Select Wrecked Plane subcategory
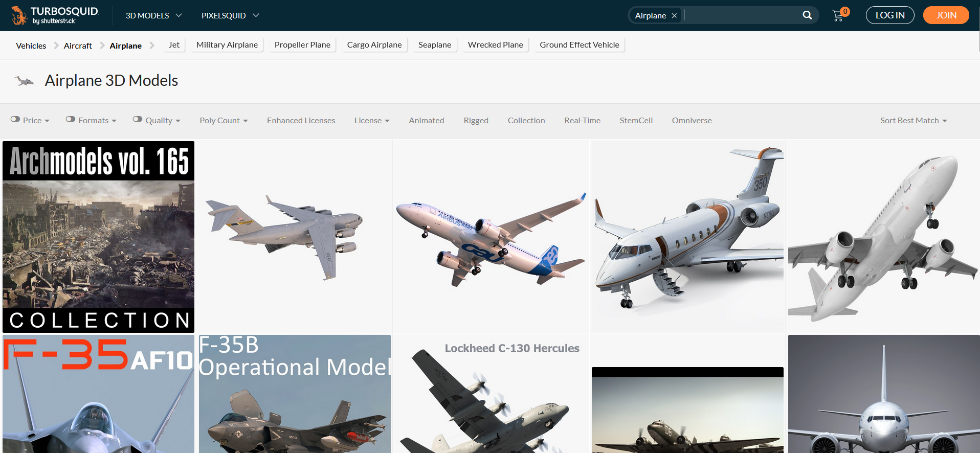The image size is (980, 453). coord(496,45)
